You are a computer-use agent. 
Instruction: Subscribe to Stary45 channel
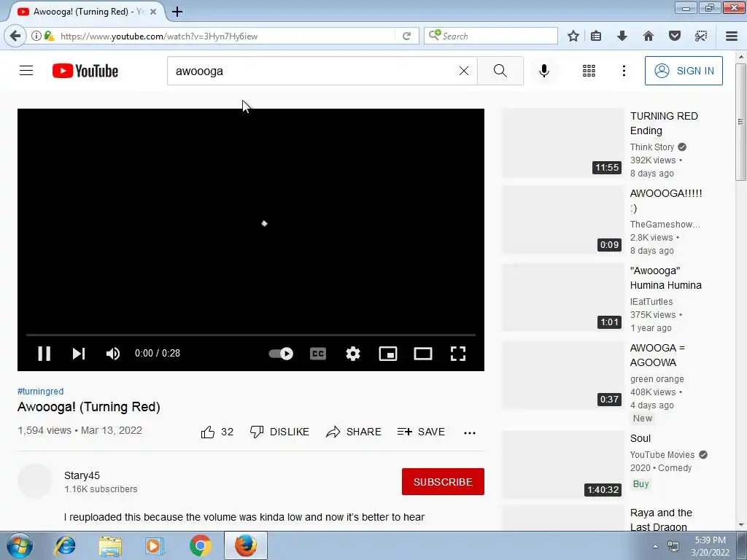(443, 482)
